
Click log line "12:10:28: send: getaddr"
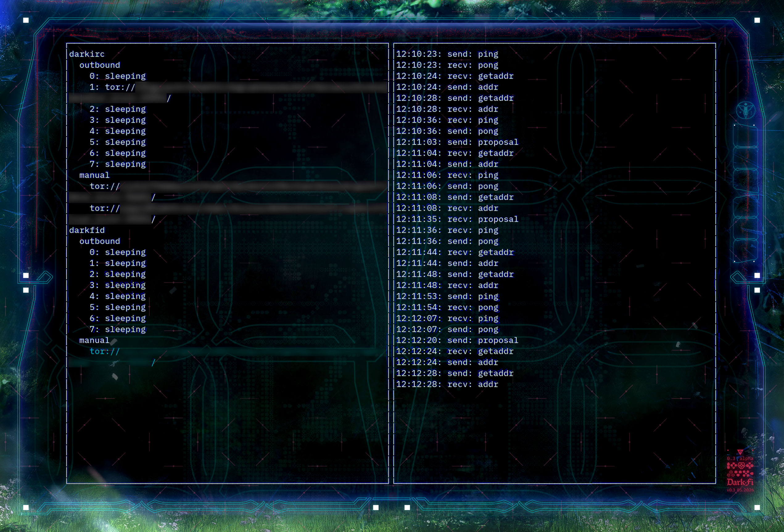[455, 98]
